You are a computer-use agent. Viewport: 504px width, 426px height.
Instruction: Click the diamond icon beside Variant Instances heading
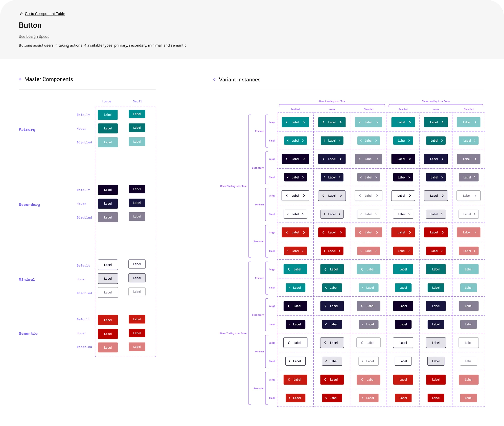(215, 79)
